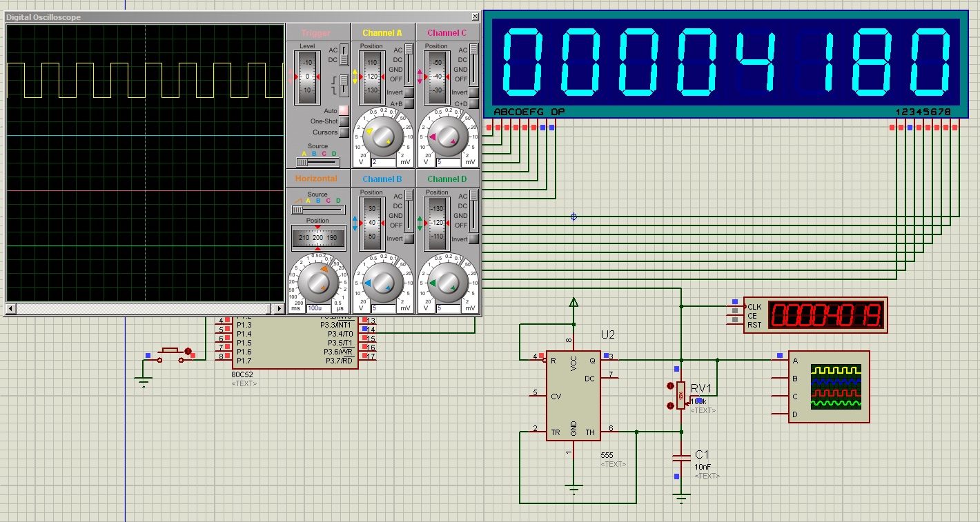Click Channel C voltage value field
The image size is (980, 522).
pos(448,163)
